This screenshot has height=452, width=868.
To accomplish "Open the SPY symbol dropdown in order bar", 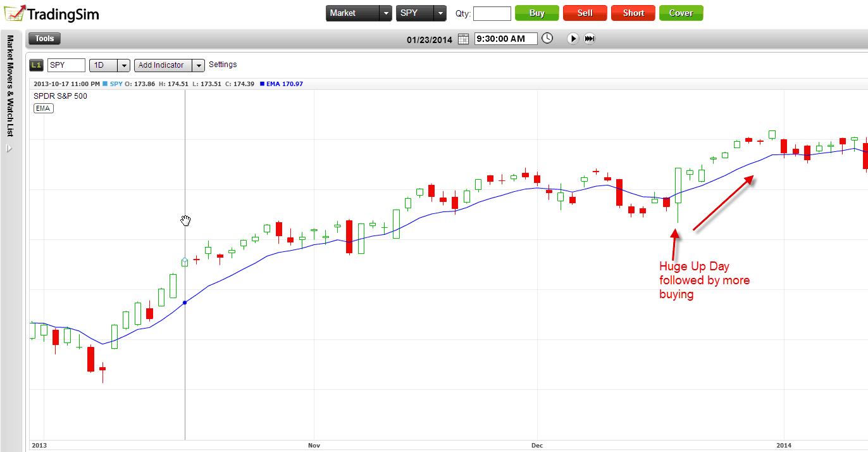I will coord(440,13).
